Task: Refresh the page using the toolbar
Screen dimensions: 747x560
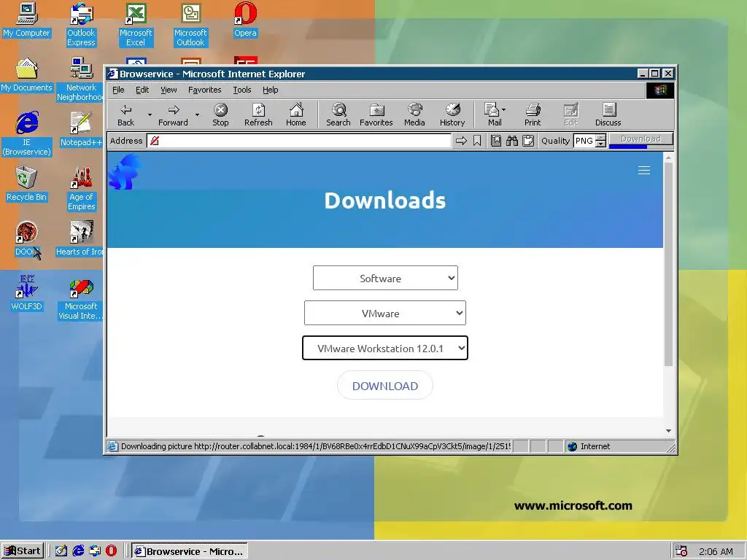Action: tap(258, 115)
